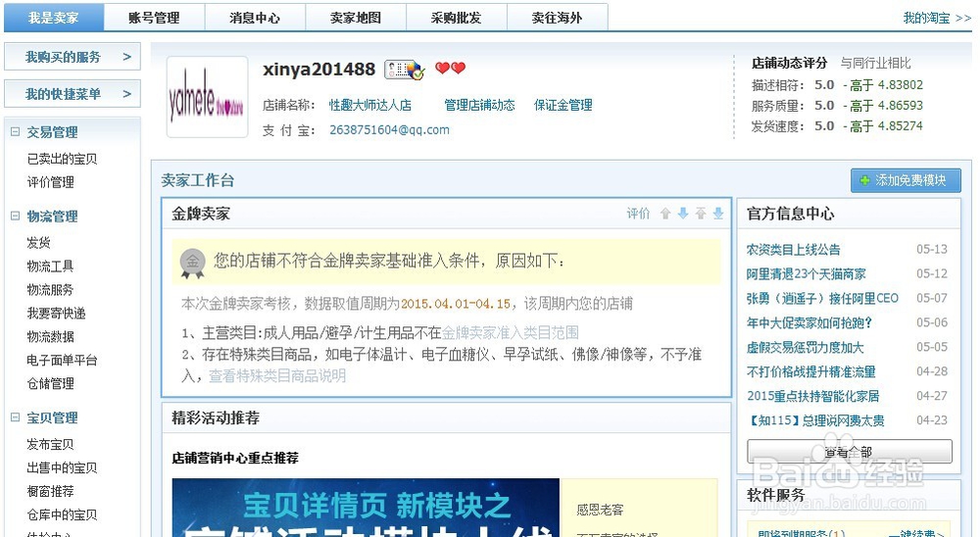Screen dimensions: 980x537
Task: Open 【知115】总理说网费太贵
Action: click(x=815, y=420)
